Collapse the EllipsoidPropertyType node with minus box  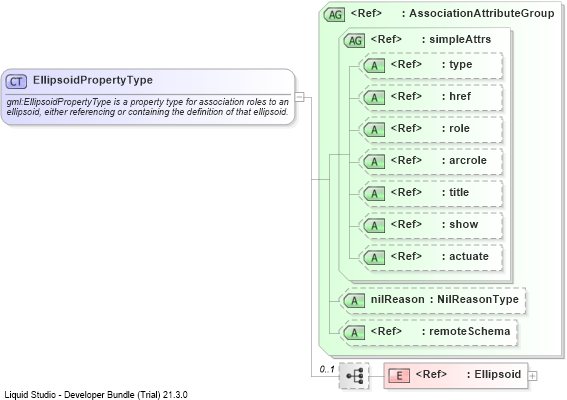[300, 97]
